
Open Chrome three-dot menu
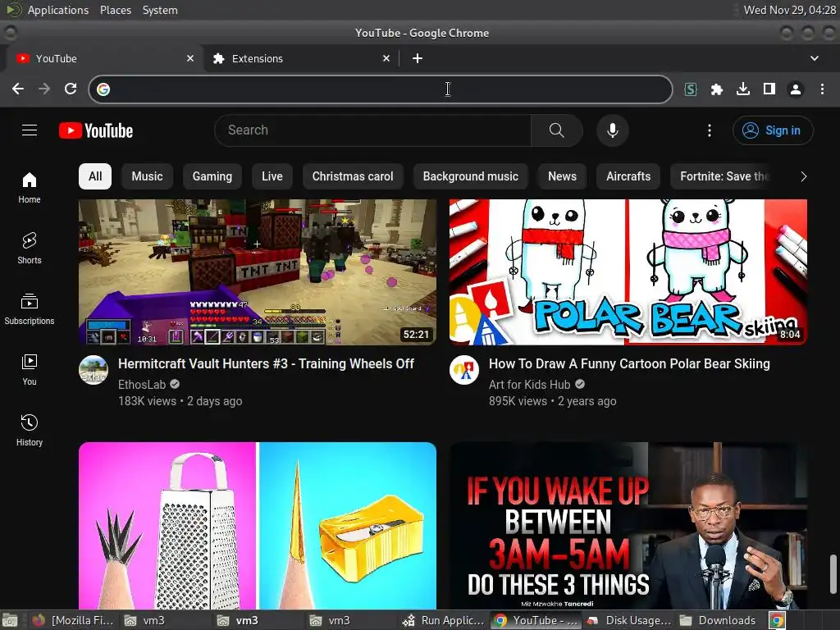pyautogui.click(x=822, y=89)
